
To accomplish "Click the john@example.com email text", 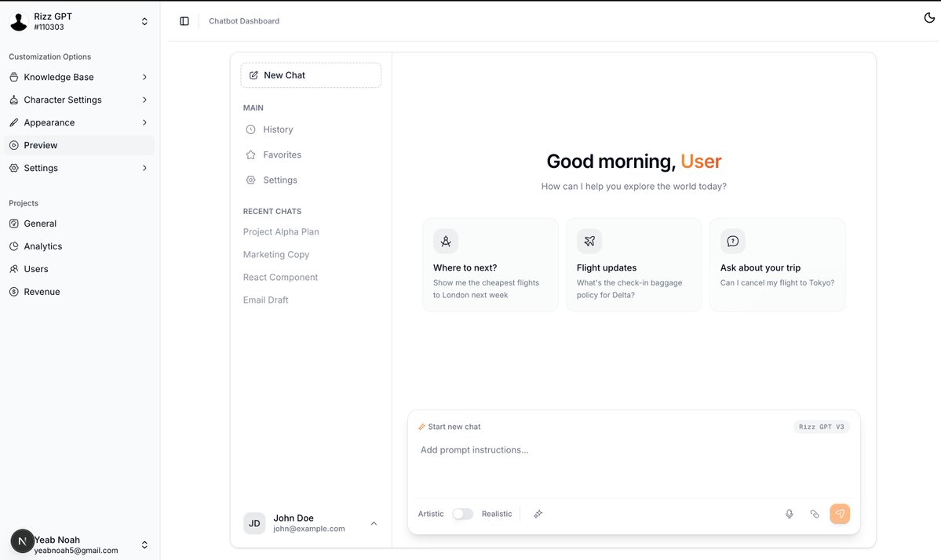I will [x=309, y=529].
